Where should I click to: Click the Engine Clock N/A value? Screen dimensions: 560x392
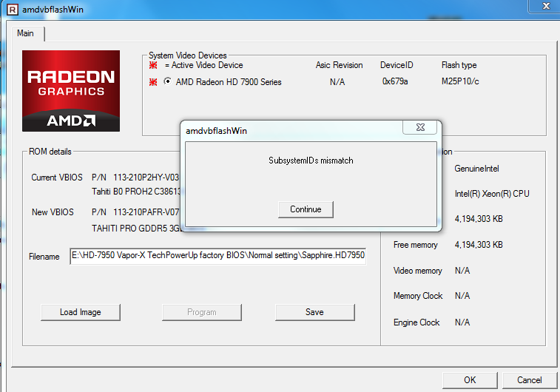[x=462, y=322]
